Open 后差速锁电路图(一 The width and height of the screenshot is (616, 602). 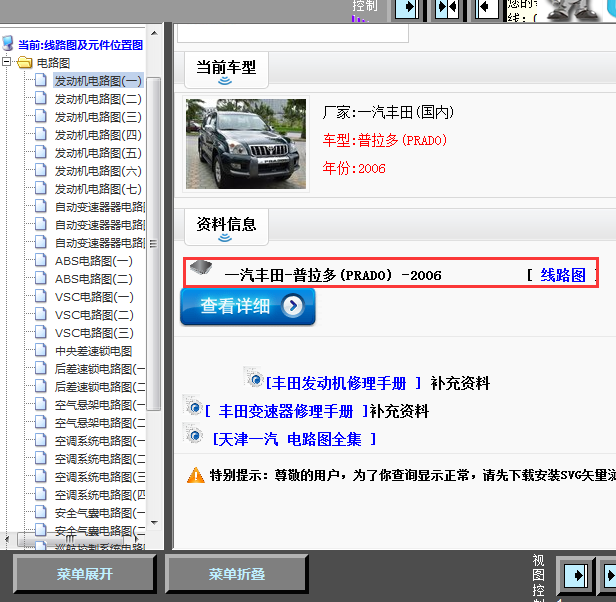pos(100,369)
